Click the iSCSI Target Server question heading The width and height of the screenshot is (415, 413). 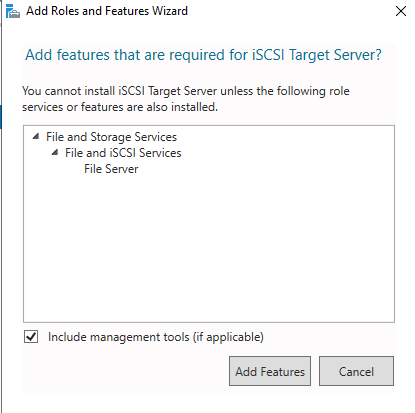click(x=203, y=55)
